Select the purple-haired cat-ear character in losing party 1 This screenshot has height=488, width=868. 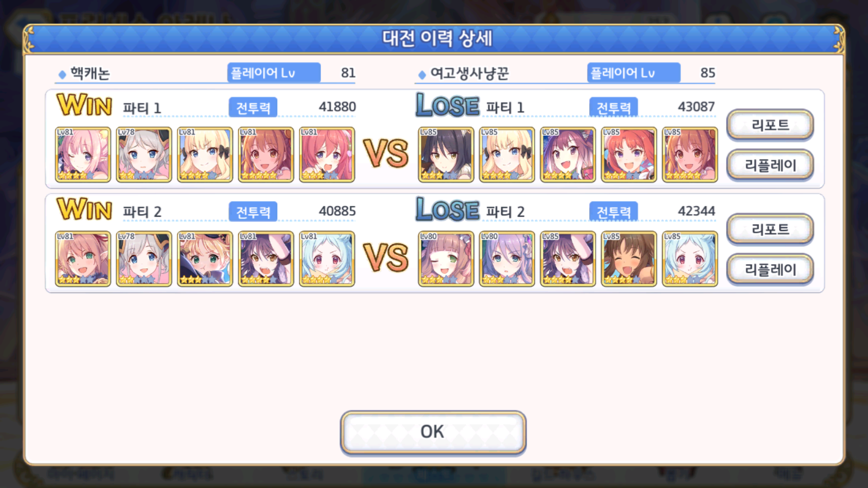tap(568, 155)
